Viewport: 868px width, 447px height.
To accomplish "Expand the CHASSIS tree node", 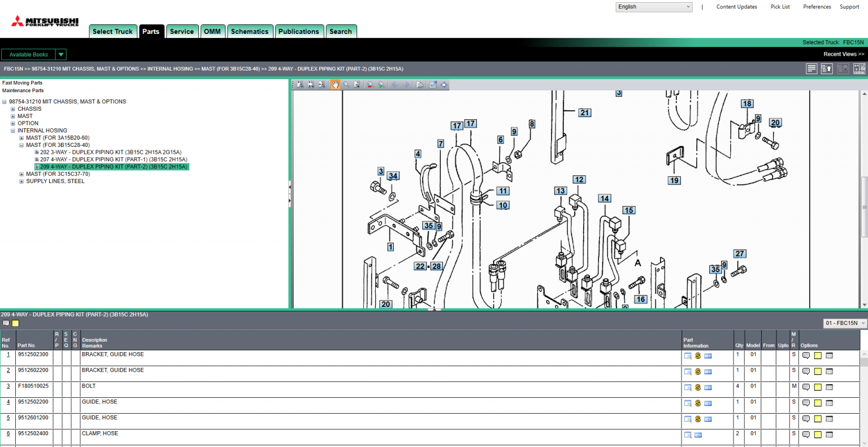I will pyautogui.click(x=13, y=109).
